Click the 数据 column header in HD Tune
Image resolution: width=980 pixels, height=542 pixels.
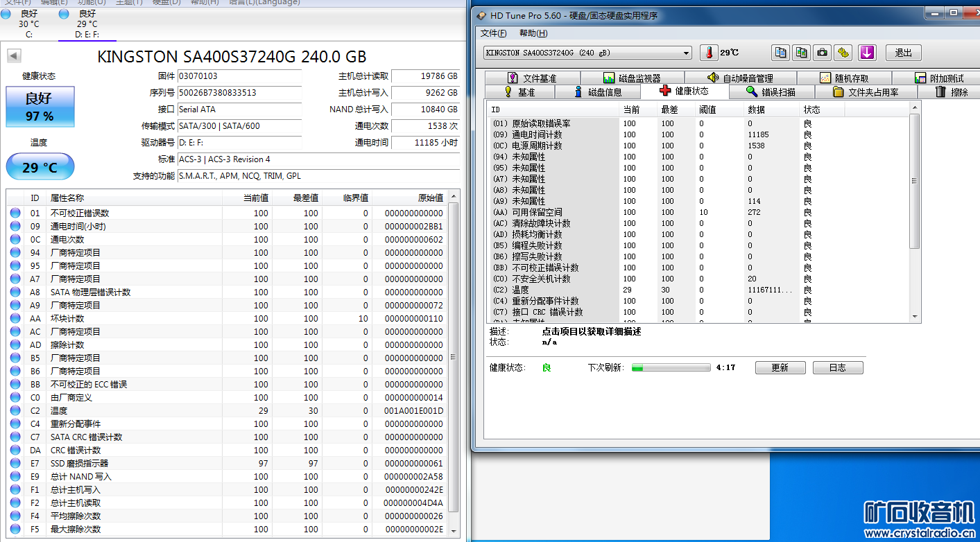(771, 110)
